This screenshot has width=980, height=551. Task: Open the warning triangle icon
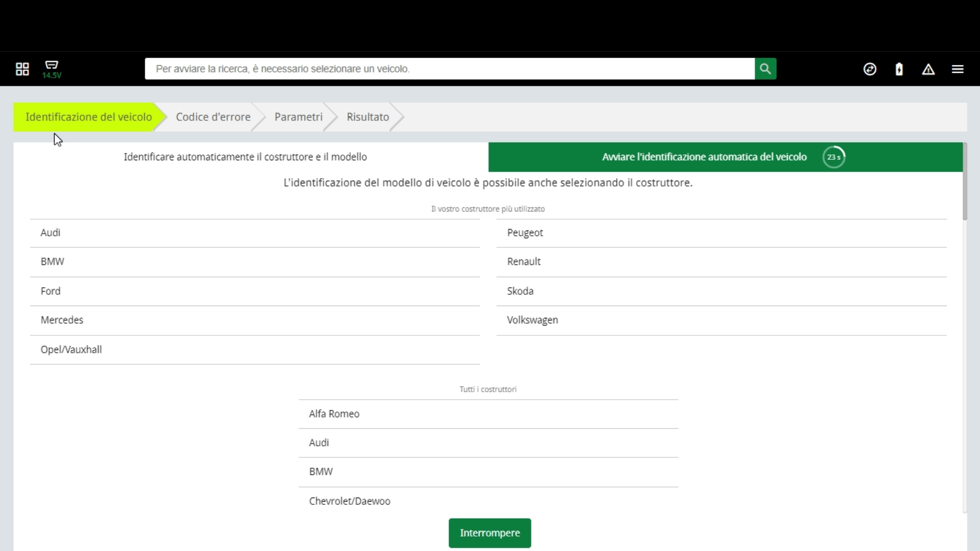click(928, 69)
